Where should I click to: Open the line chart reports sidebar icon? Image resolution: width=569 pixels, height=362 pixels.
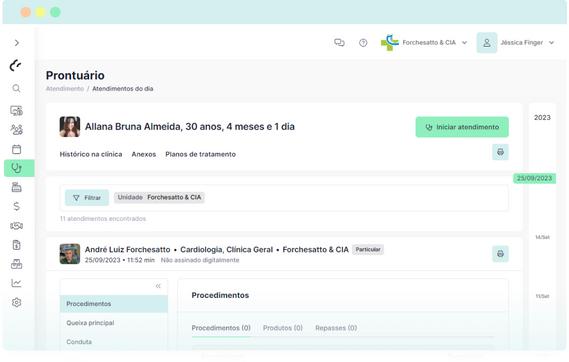[x=16, y=283]
